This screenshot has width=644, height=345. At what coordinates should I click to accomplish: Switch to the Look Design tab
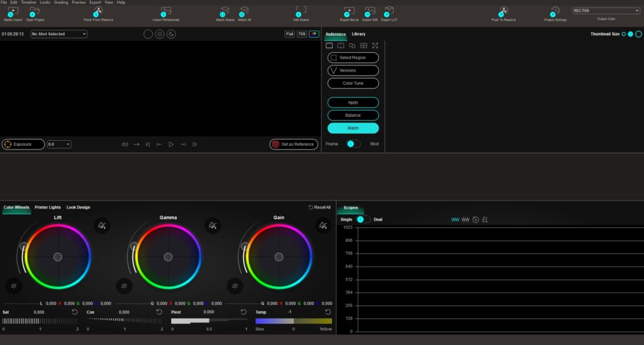pyautogui.click(x=78, y=207)
